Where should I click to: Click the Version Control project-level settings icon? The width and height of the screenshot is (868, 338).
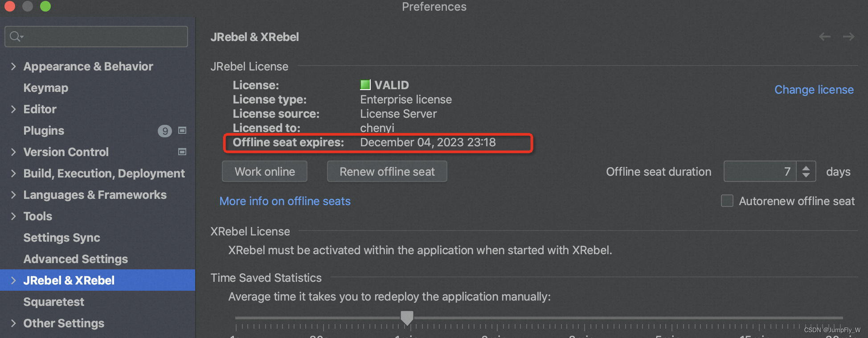182,152
